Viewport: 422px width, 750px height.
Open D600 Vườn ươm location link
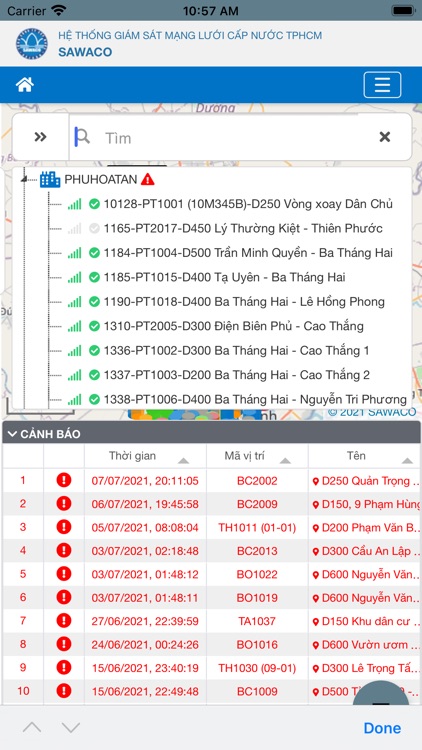366,645
